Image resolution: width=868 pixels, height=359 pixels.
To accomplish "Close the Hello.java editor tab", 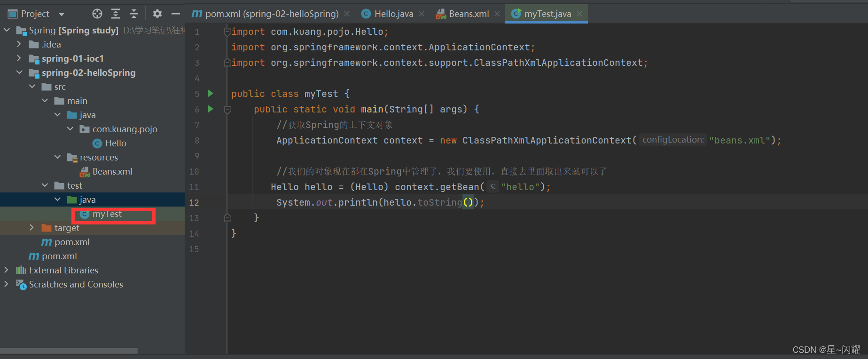I will coord(422,14).
